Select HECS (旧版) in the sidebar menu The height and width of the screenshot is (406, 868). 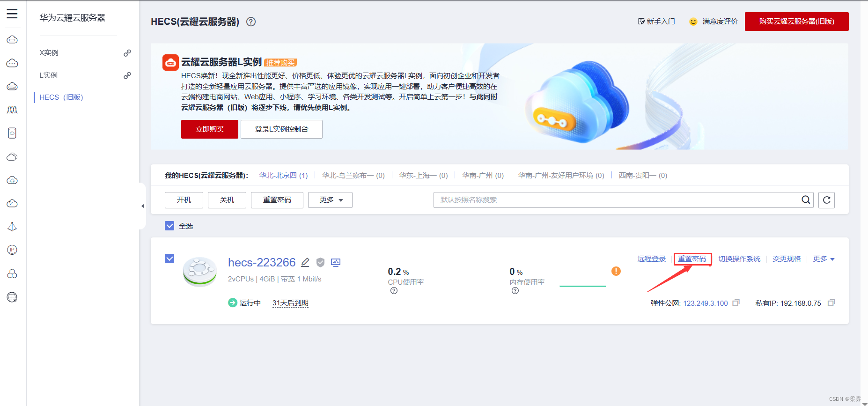61,97
